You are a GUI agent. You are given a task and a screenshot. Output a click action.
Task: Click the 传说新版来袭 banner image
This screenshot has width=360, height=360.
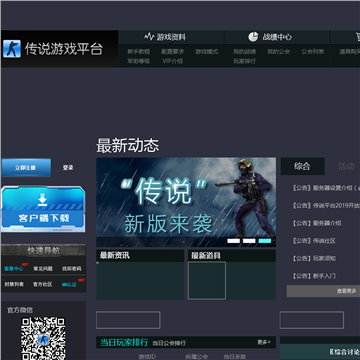(x=186, y=202)
